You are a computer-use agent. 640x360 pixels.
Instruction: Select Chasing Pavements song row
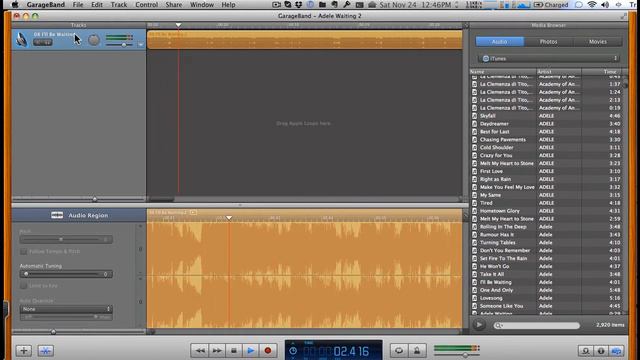coord(547,140)
